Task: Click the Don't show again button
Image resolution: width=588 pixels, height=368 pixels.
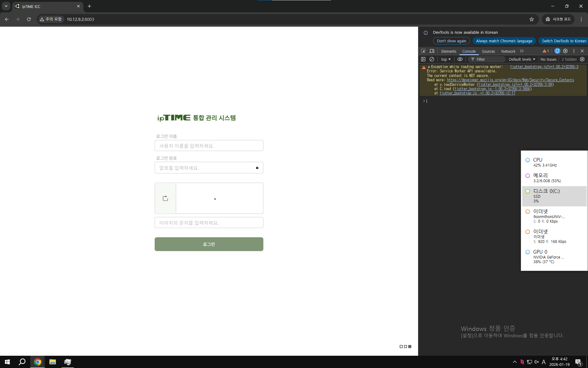Action: coord(451,41)
